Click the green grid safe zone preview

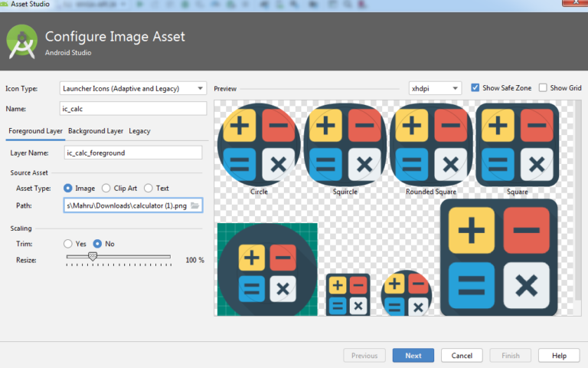tap(267, 269)
